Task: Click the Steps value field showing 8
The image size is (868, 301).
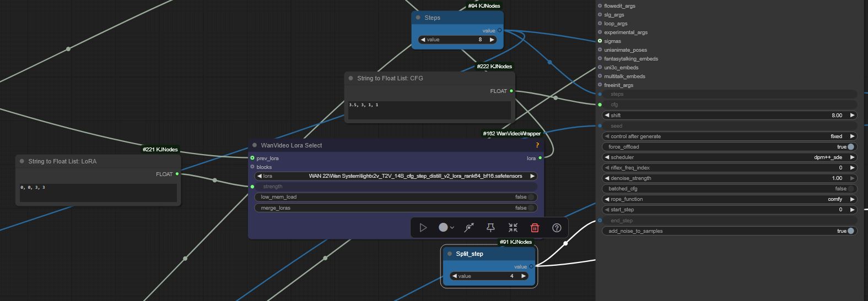Action: [457, 40]
